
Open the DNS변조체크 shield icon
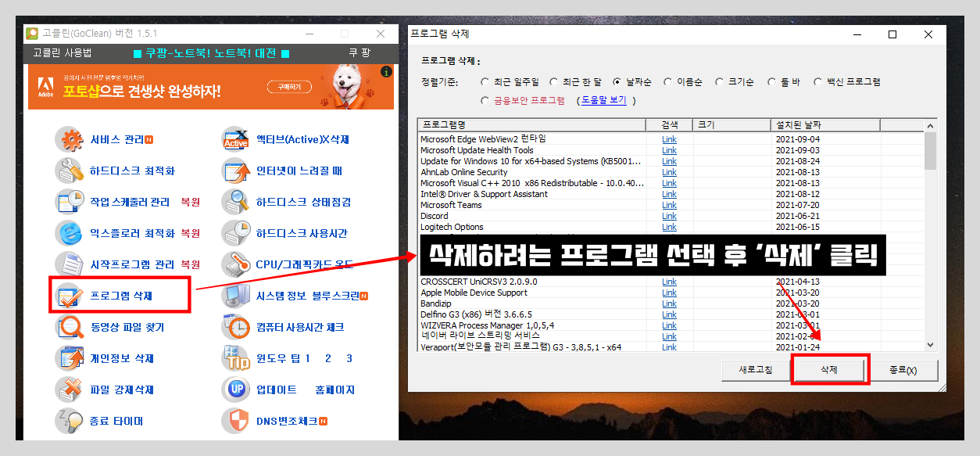coord(235,421)
